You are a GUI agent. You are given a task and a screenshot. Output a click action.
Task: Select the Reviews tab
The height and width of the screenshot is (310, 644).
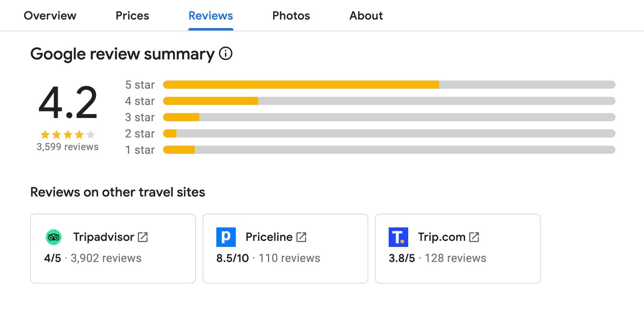(211, 15)
